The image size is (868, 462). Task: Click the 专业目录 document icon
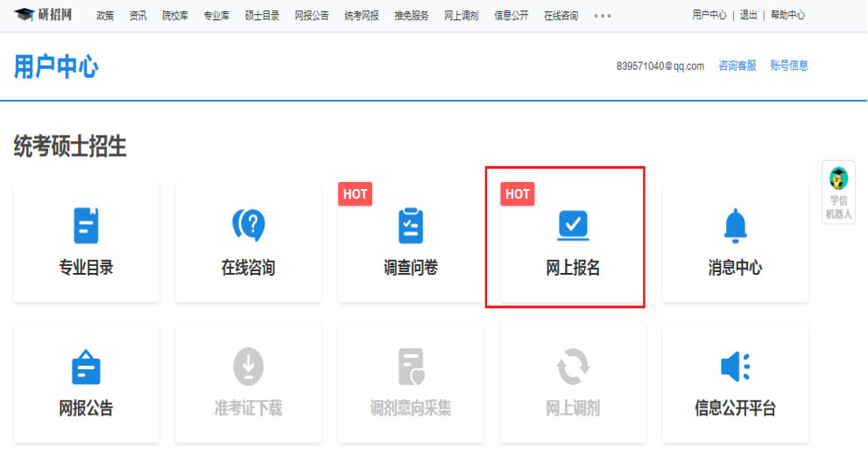coord(86,226)
